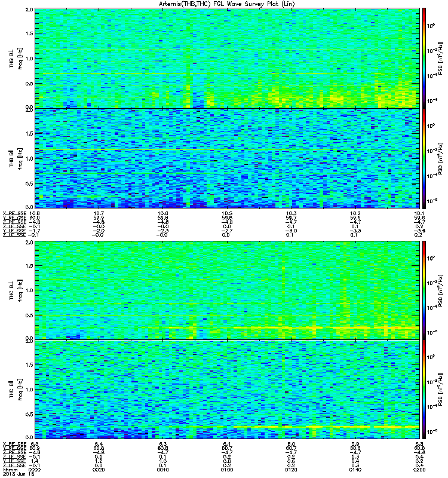Click the 'X_RE_GSE' row label under the THB panels
This screenshot has width=448, height=478.
[x=14, y=213]
